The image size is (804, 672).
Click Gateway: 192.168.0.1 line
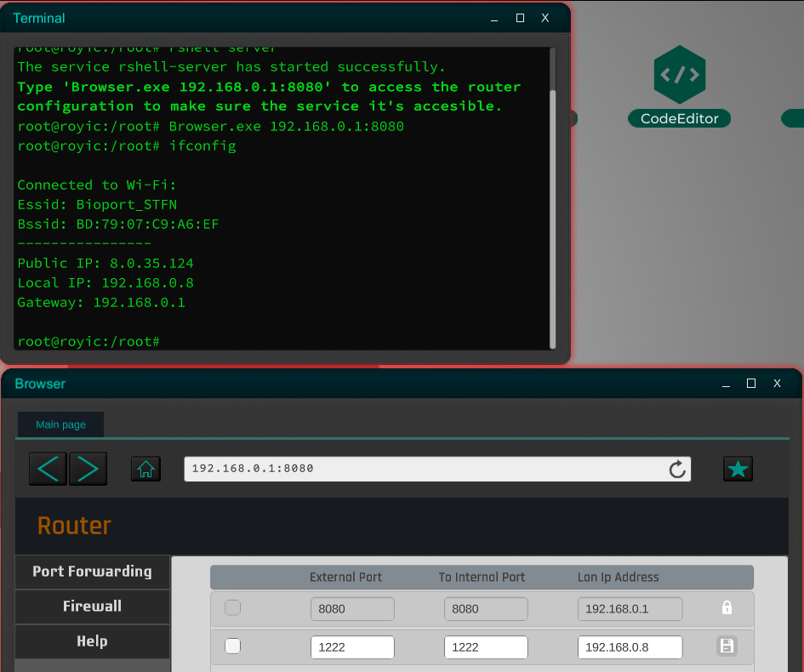tap(101, 303)
